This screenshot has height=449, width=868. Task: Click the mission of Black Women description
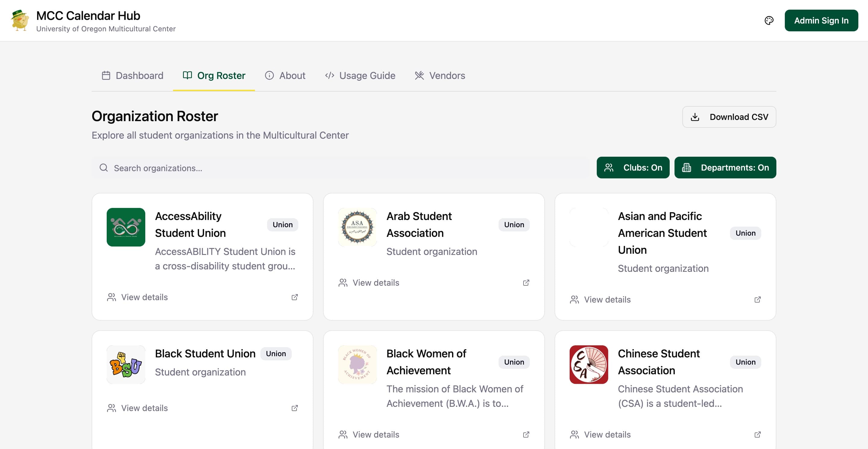pyautogui.click(x=455, y=396)
